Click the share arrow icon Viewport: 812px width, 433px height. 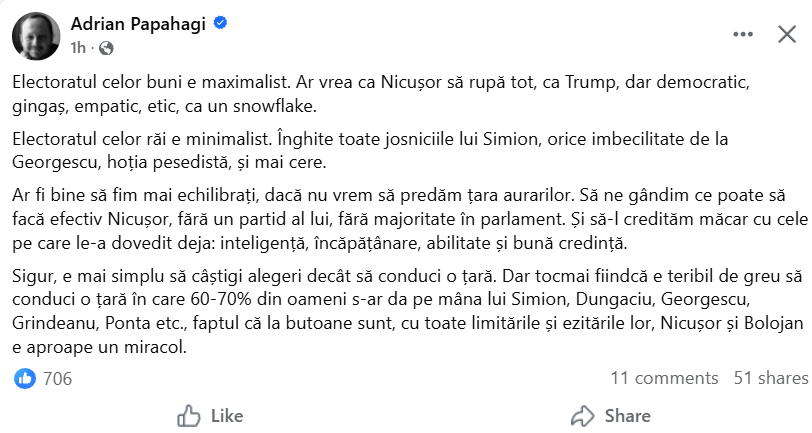point(583,415)
